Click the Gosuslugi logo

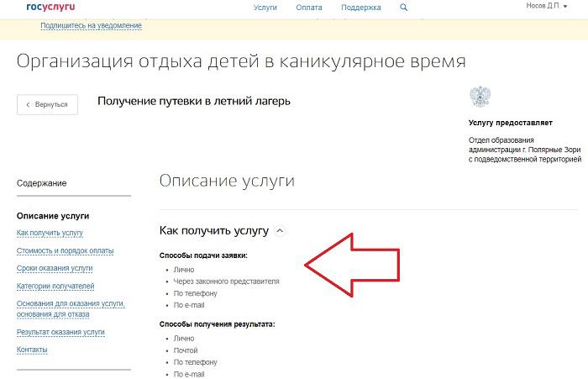[51, 7]
